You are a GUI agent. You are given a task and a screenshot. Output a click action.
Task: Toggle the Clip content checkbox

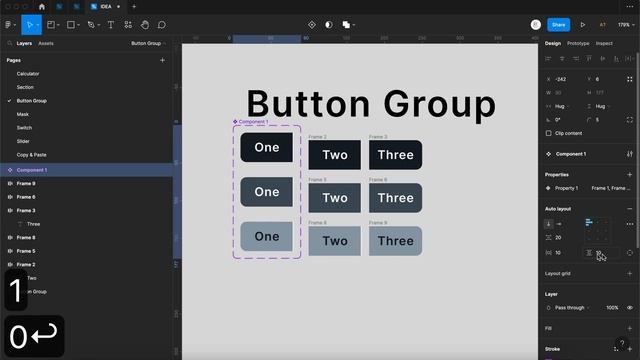pyautogui.click(x=549, y=133)
